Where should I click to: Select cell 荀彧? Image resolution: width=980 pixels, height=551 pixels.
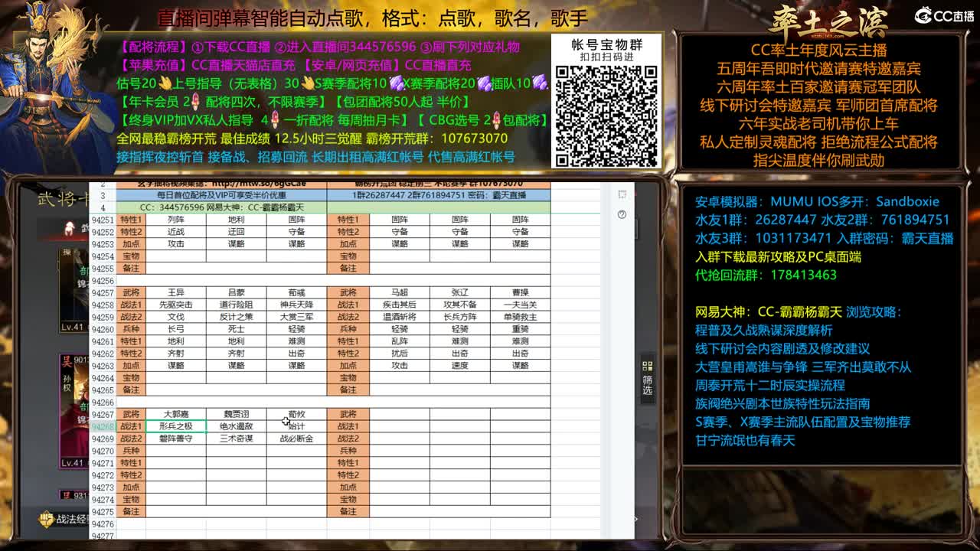point(297,292)
